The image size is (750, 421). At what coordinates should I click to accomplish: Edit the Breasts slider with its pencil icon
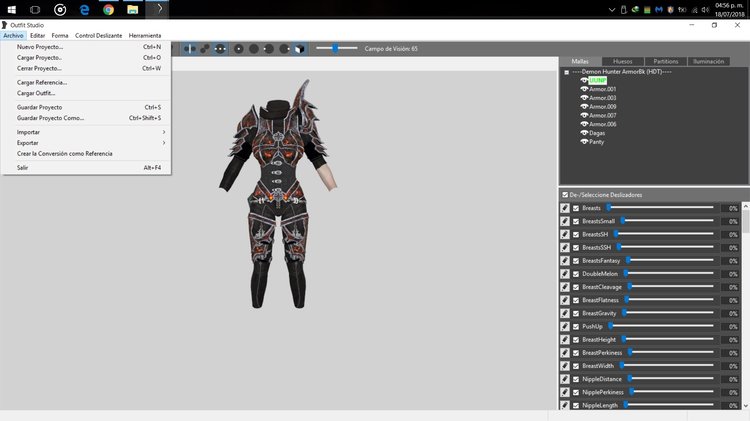point(565,208)
